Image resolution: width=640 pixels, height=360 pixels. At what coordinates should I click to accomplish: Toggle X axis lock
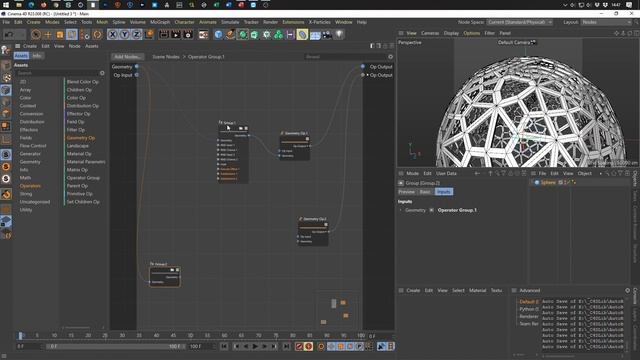tap(113, 35)
